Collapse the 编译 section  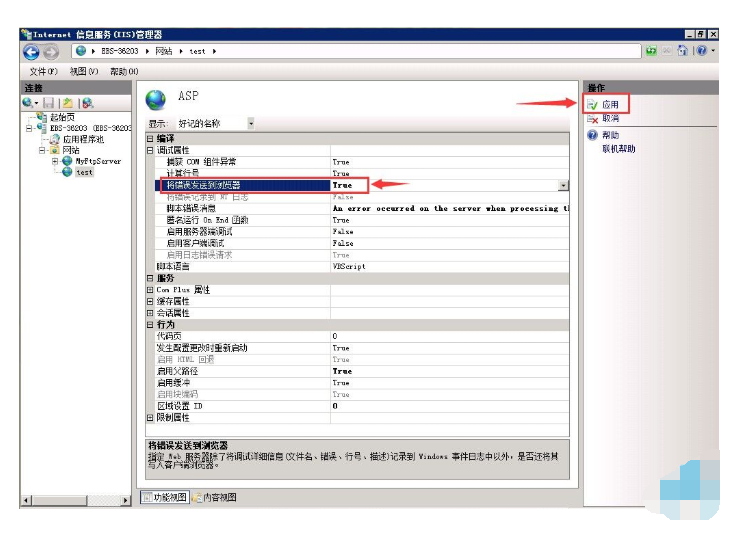[x=150, y=138]
